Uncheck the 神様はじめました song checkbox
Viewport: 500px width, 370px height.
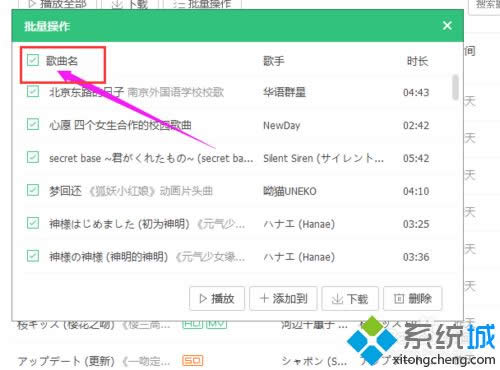(x=33, y=223)
